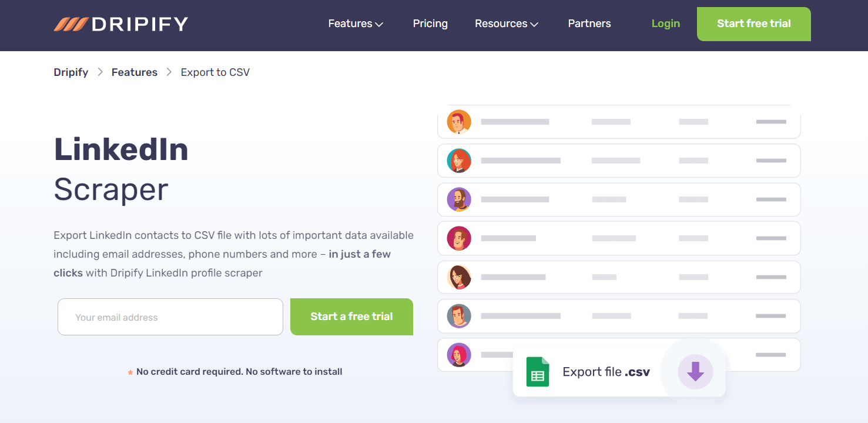
Task: Click the green Login link
Action: 665,24
